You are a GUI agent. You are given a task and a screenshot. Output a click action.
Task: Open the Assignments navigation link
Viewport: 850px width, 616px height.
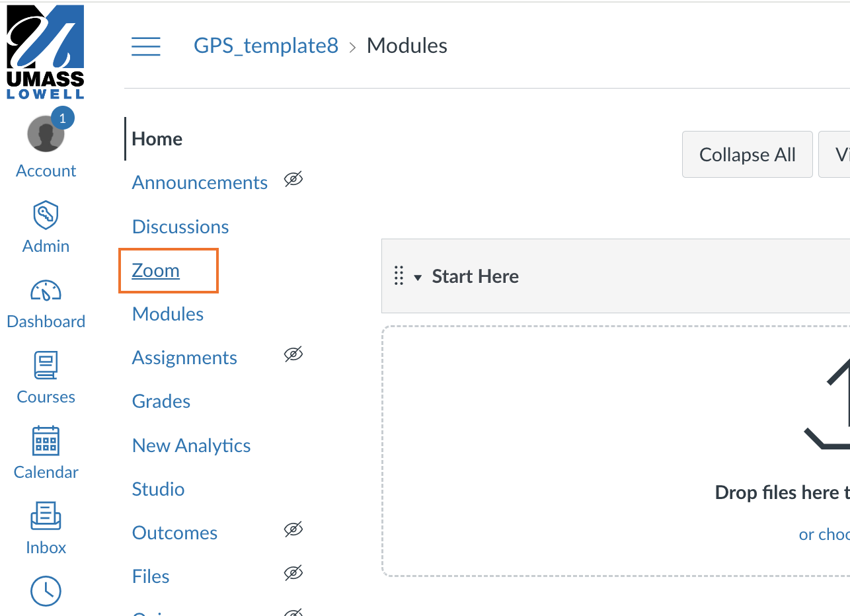point(184,358)
